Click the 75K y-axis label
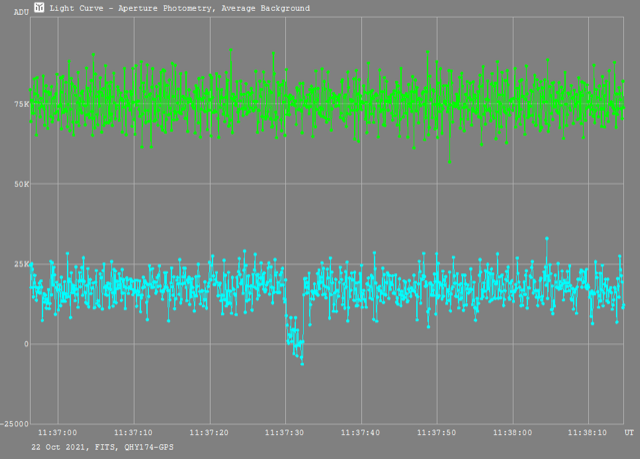Screen dimensions: 640x459 (22, 104)
